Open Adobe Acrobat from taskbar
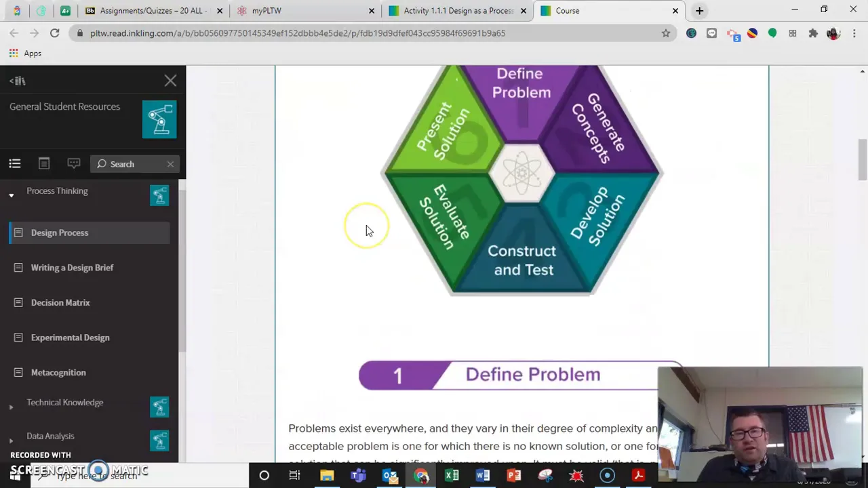The width and height of the screenshot is (868, 488). (x=638, y=476)
